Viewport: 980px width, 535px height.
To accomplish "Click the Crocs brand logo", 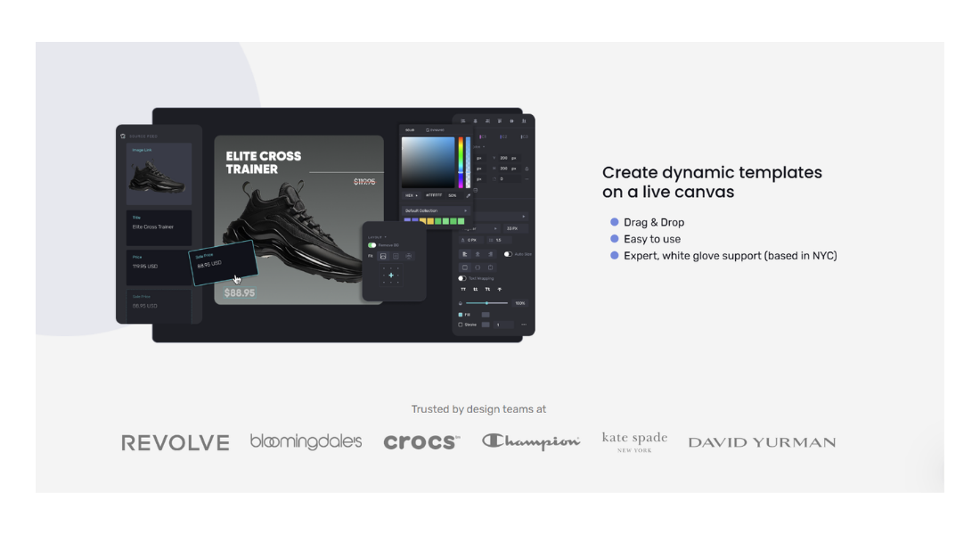I will click(x=421, y=442).
